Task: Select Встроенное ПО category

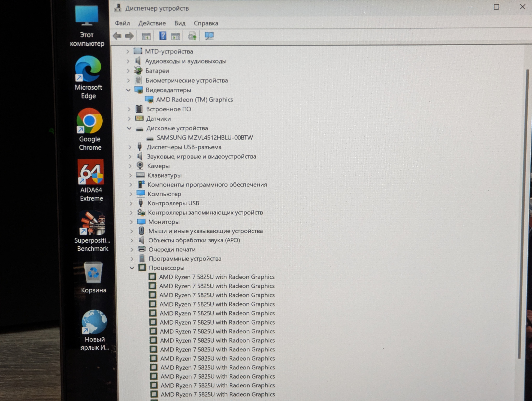Action: point(169,109)
